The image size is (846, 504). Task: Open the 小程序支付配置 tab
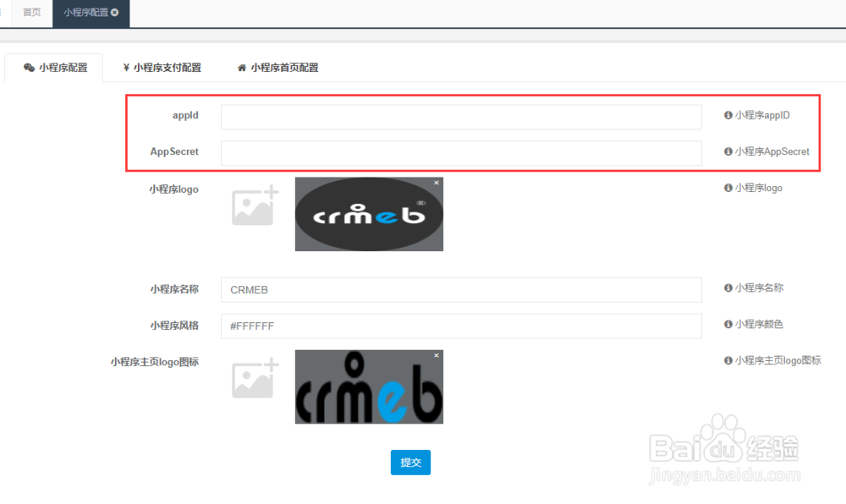pyautogui.click(x=162, y=68)
